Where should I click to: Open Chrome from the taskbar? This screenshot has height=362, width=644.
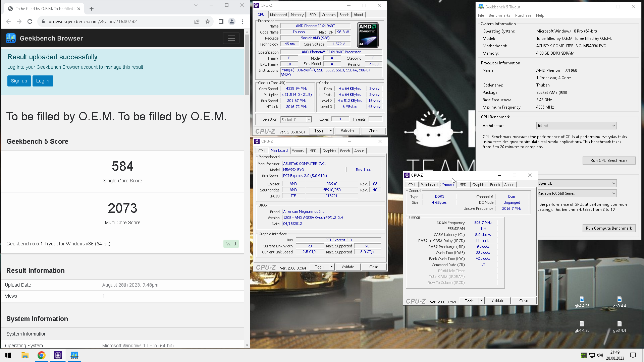(x=41, y=355)
